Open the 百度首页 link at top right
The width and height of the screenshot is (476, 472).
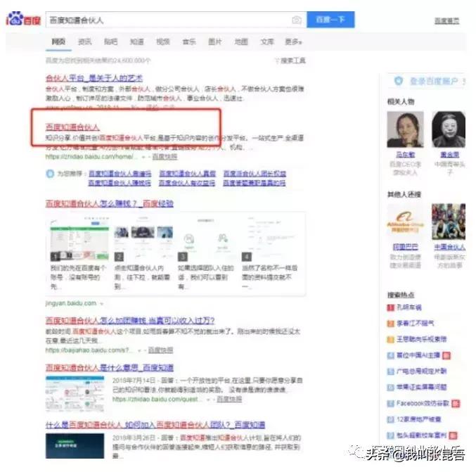(x=447, y=20)
